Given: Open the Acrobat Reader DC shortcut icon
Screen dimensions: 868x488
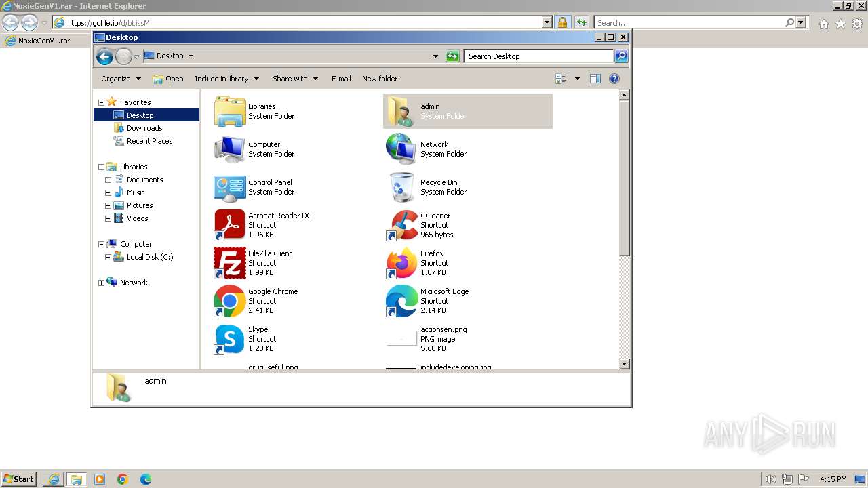Looking at the screenshot, I should coord(230,224).
